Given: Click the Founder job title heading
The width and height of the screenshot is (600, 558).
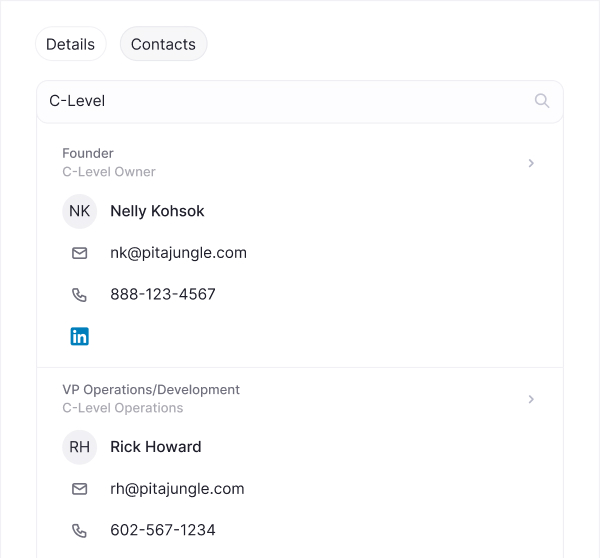Looking at the screenshot, I should coord(88,154).
